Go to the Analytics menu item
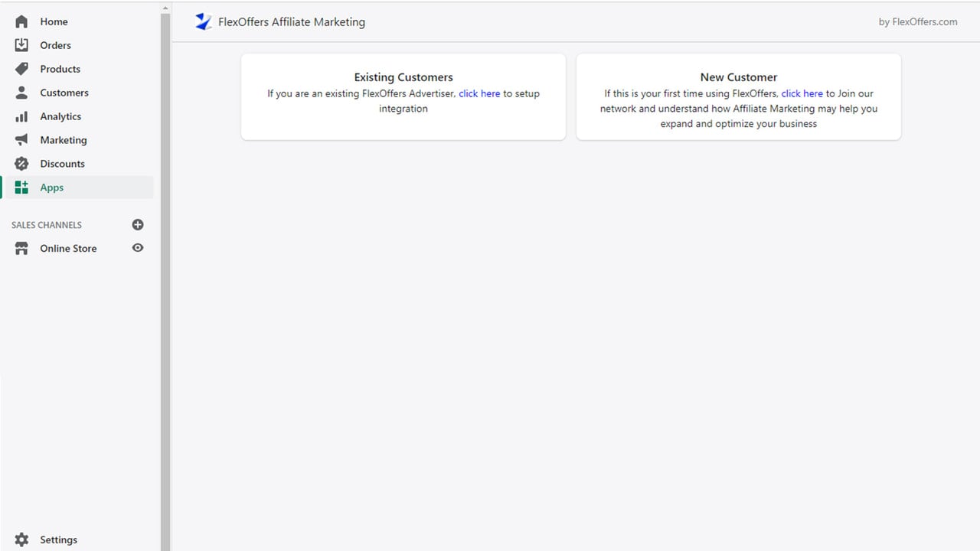Viewport: 980px width, 551px height. 60,116
